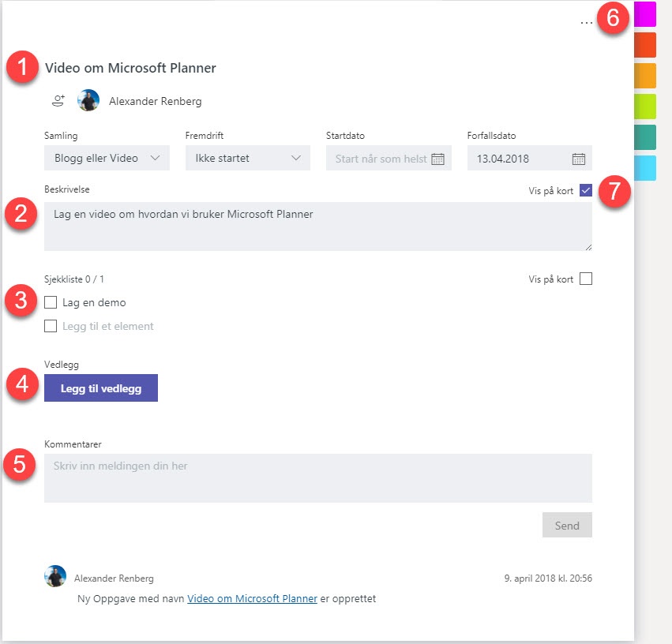Open the Video om Microsoft Planner link
This screenshot has height=644, width=672.
tap(252, 598)
